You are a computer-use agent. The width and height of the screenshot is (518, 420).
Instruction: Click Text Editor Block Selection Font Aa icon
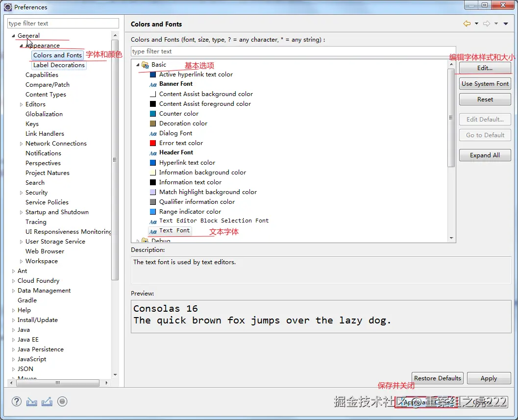153,222
